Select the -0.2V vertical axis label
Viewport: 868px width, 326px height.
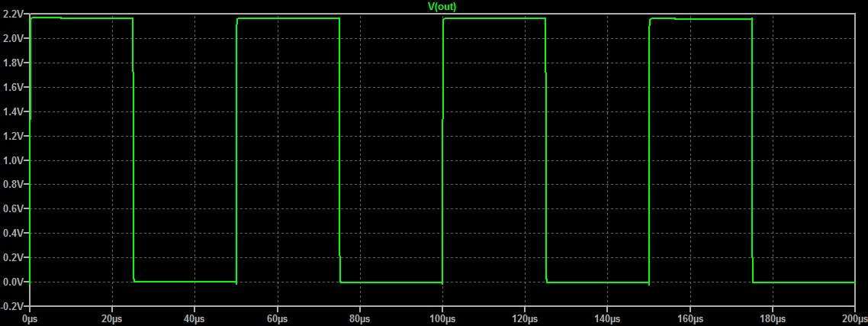click(12, 306)
